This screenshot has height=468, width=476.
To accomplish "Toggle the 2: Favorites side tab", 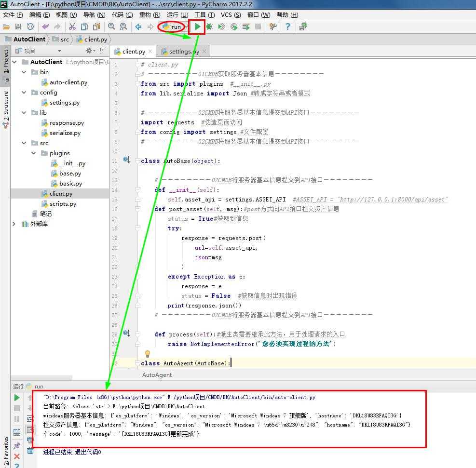I will point(6,451).
